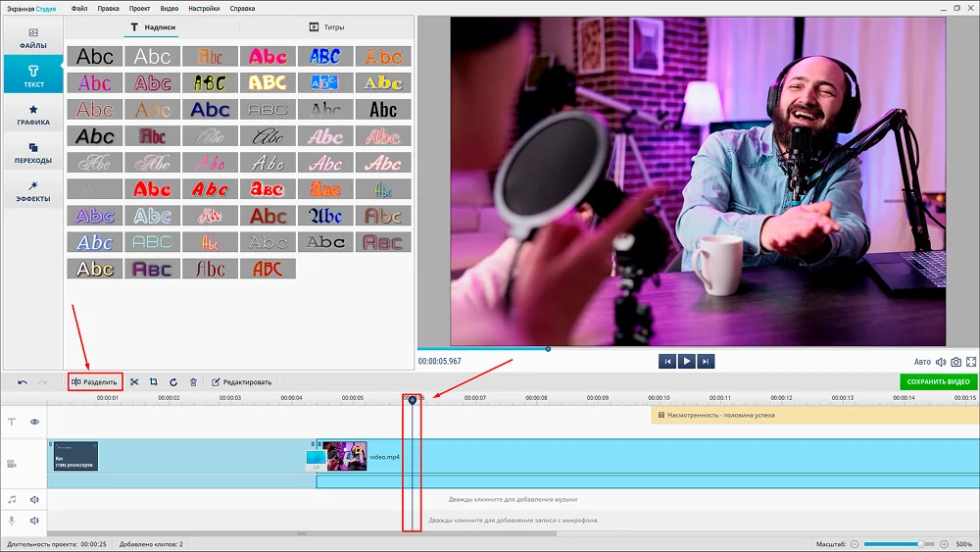Choose the first black Abc text style
980x552 pixels.
point(95,56)
